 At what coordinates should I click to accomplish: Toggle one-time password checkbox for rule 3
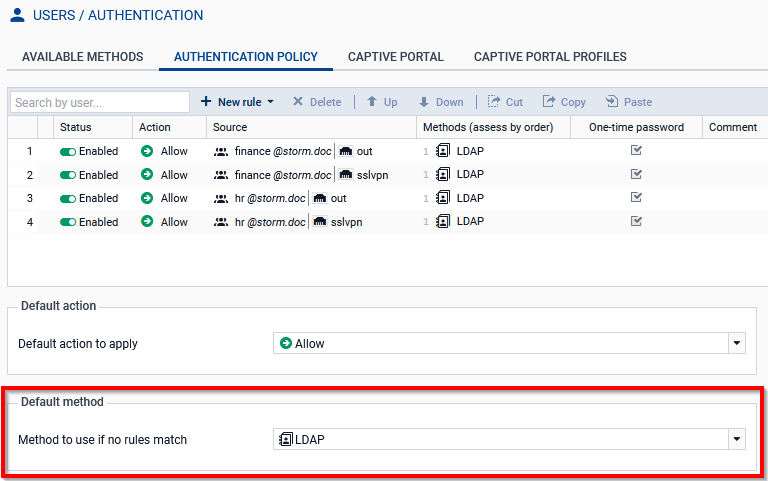click(636, 198)
